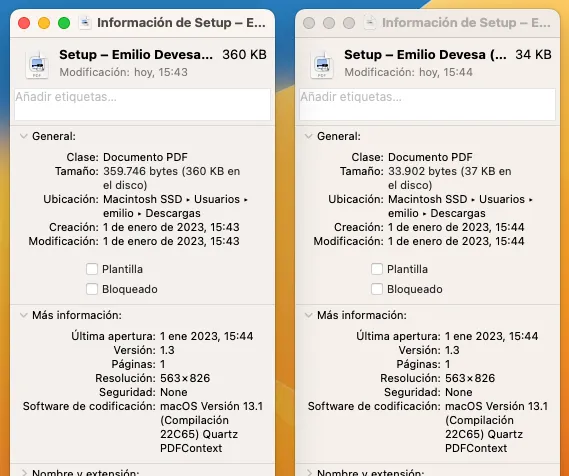Click the title bar proxy icon in right window
The height and width of the screenshot is (476, 569).
coord(370,23)
